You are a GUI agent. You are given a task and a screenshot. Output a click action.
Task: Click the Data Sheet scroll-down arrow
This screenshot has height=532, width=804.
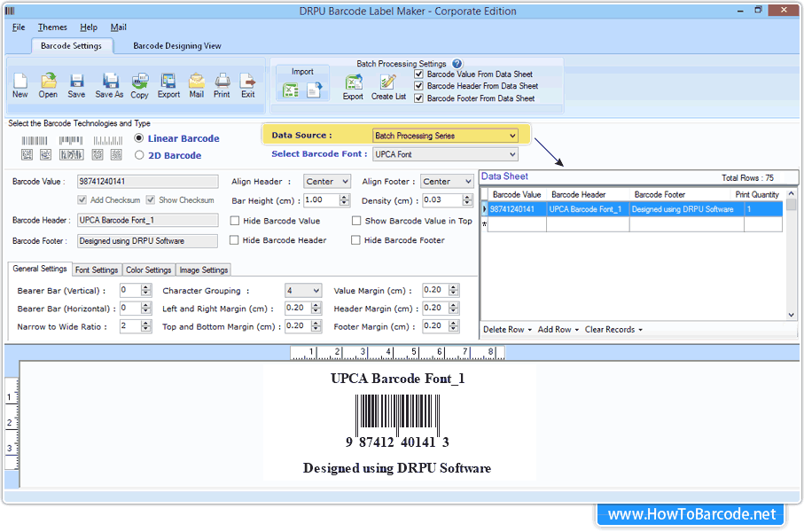pyautogui.click(x=792, y=315)
